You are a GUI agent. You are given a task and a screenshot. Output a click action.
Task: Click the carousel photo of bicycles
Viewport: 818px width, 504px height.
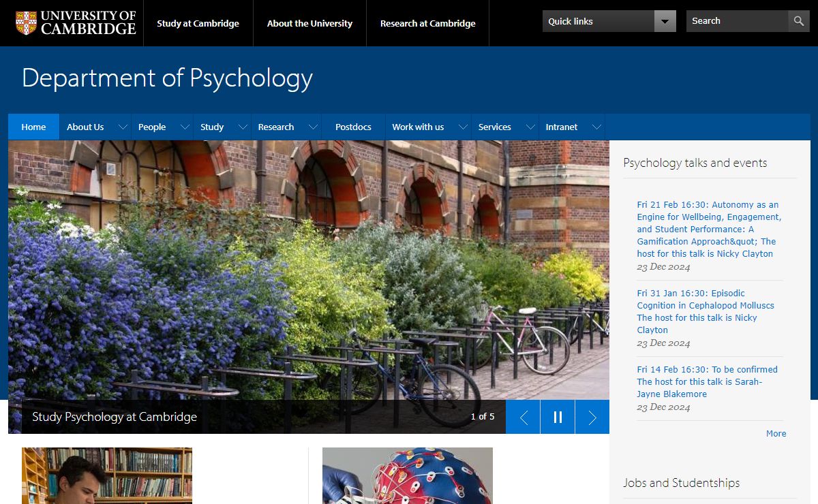point(309,270)
